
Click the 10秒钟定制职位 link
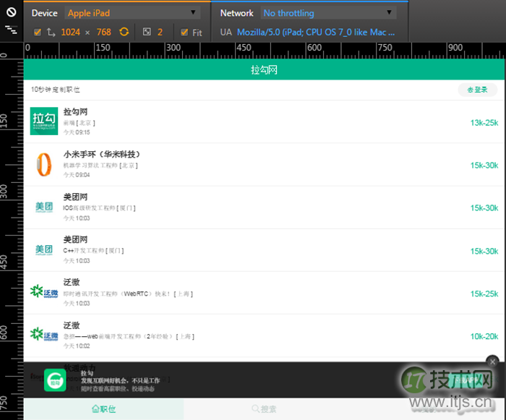tap(55, 90)
